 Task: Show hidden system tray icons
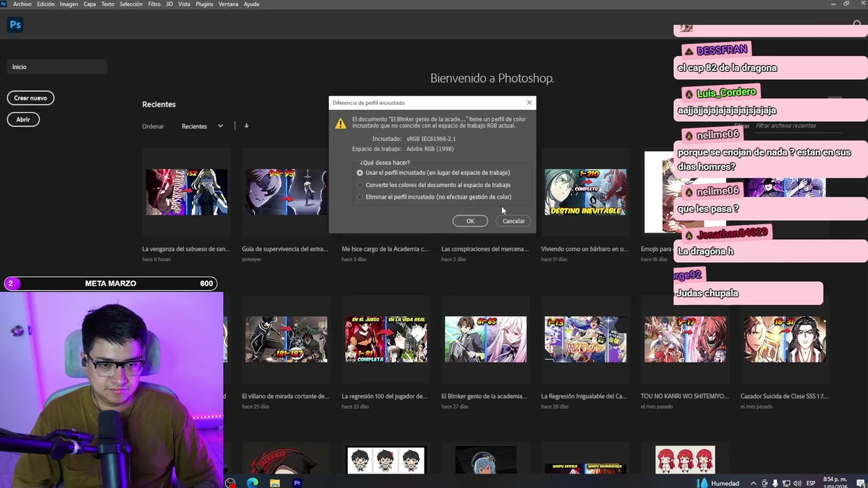pos(753,483)
